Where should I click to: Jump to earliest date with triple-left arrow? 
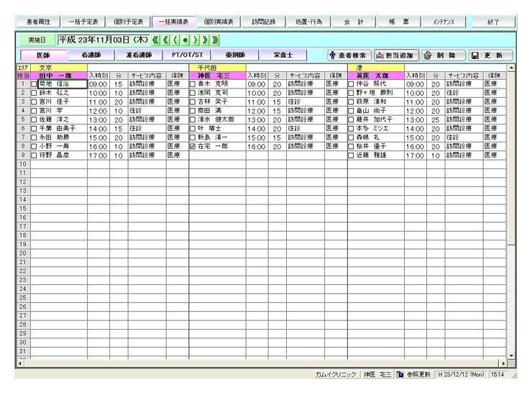[x=155, y=40]
